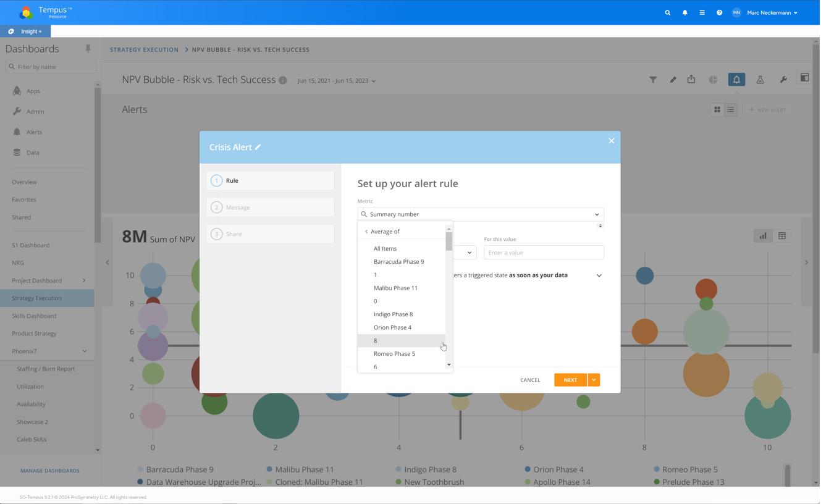The image size is (821, 504).
Task: Open the dropdown arrow next to NEXT
Action: point(594,380)
